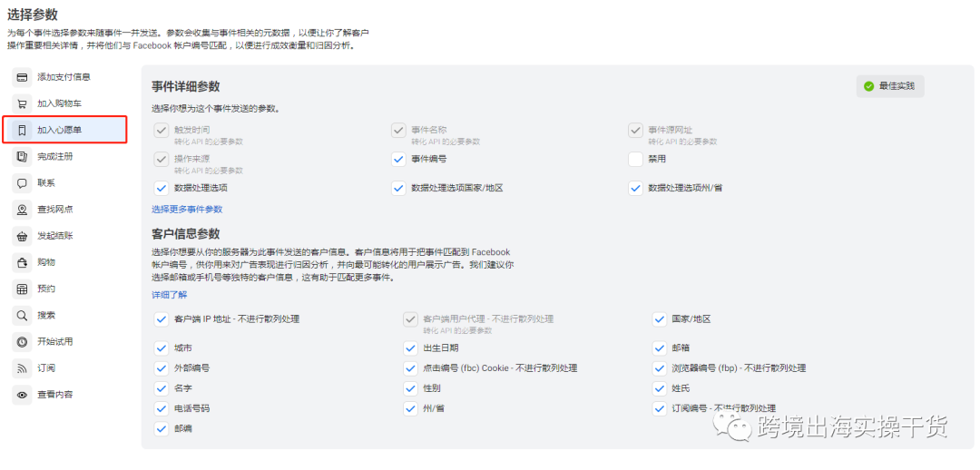
Task: Click the disabled 操作来源 checkbox
Action: click(x=162, y=160)
